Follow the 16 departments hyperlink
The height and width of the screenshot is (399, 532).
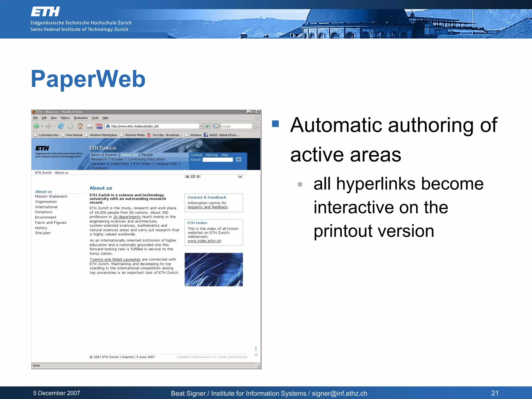pos(127,217)
